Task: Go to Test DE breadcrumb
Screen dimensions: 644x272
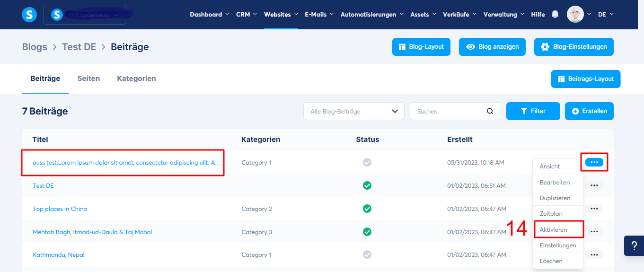Action: pos(79,47)
